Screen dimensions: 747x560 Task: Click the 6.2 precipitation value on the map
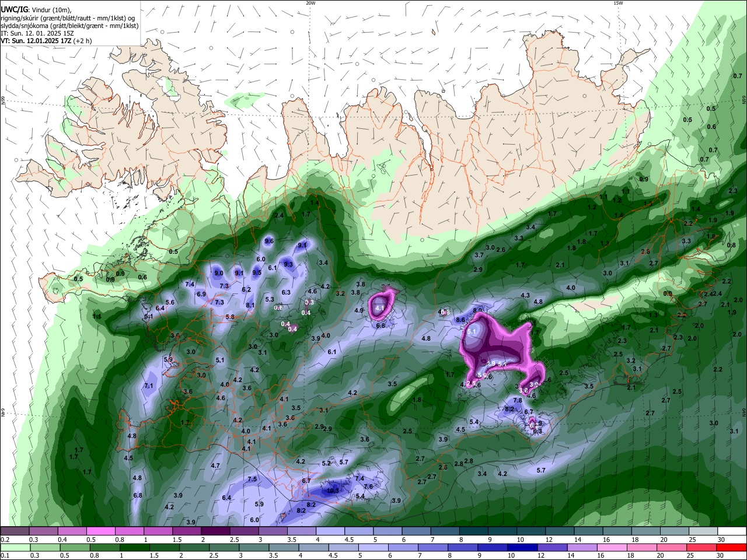(246, 290)
